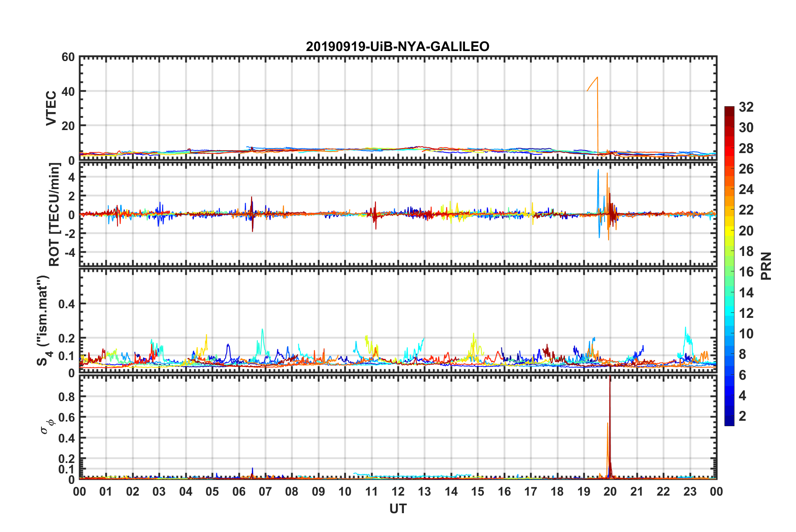Click the 6 label on the PRN colorbar
796x532 pixels.
(x=742, y=375)
